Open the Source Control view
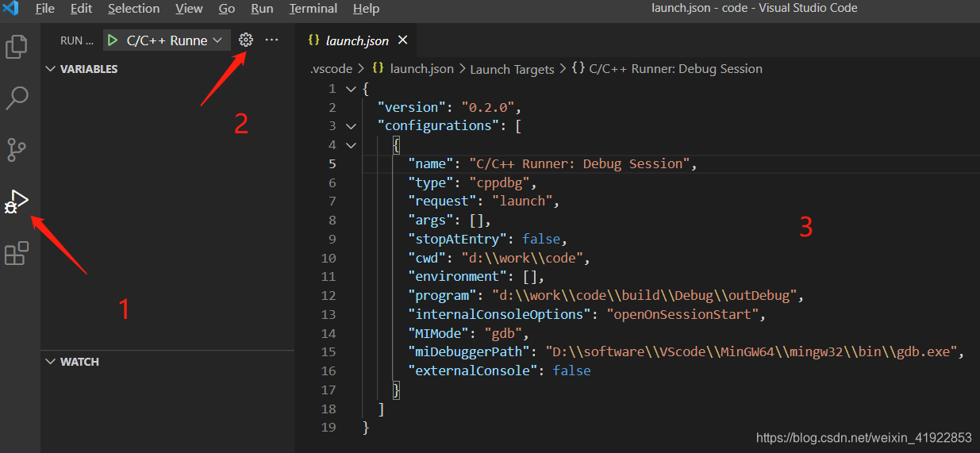 [x=17, y=149]
